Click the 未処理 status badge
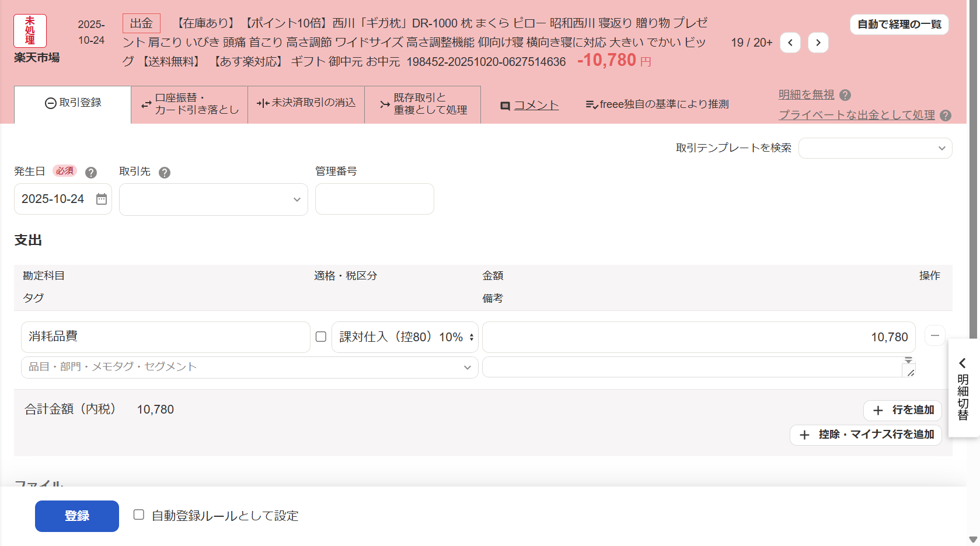 pos(30,31)
